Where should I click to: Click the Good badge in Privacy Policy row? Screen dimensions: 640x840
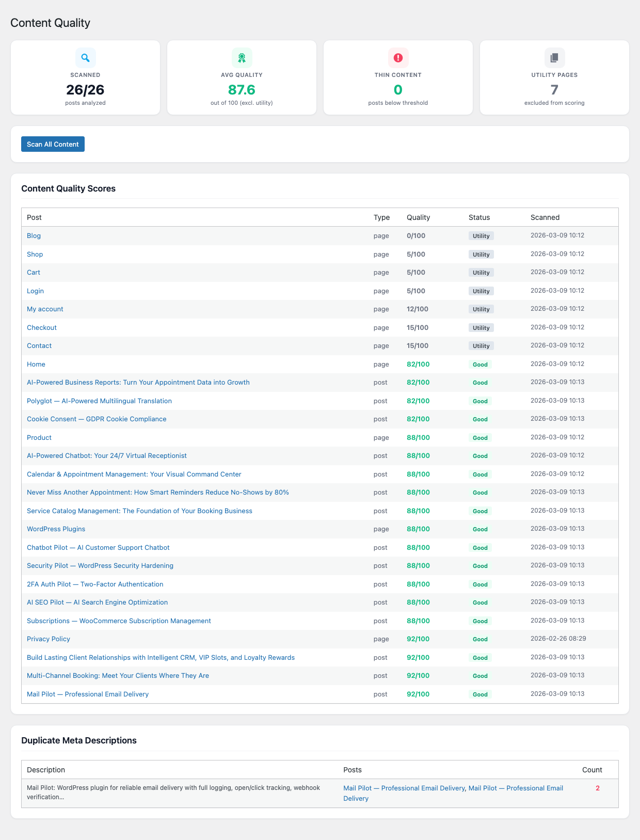point(480,639)
